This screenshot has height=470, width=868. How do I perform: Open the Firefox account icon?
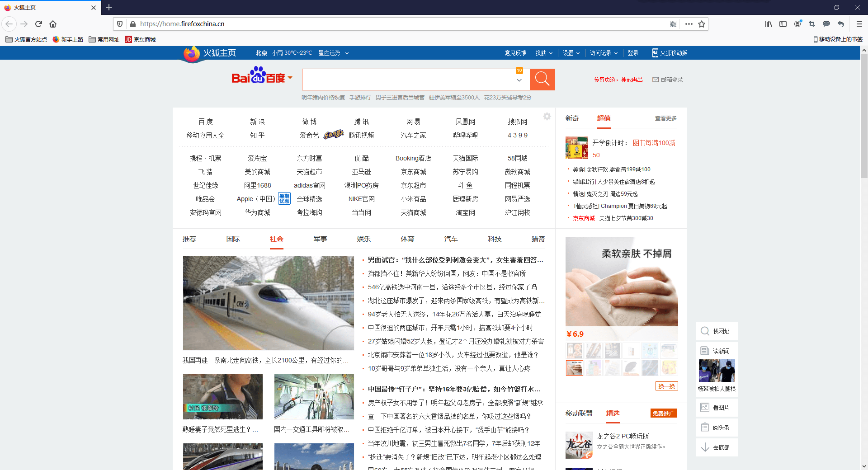[798, 24]
